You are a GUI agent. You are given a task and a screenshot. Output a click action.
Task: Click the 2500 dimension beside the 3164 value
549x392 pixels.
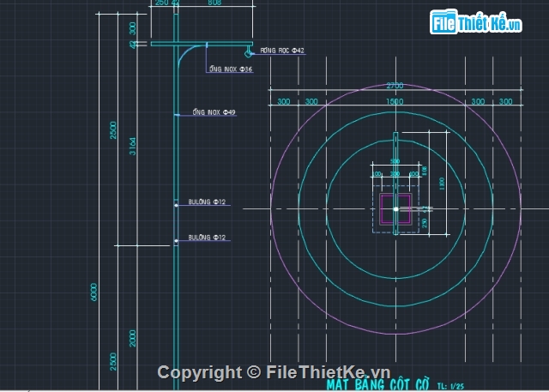pos(113,130)
